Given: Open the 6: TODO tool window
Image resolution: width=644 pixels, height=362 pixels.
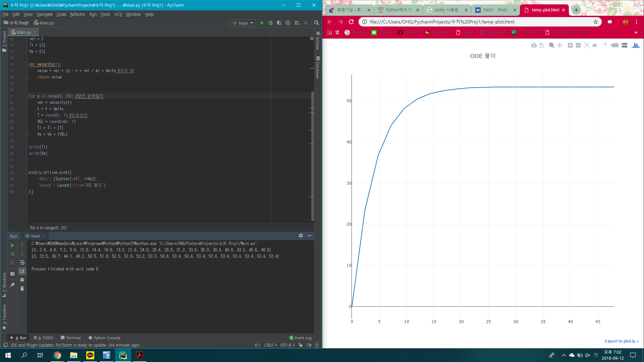Looking at the screenshot, I should click(x=44, y=338).
